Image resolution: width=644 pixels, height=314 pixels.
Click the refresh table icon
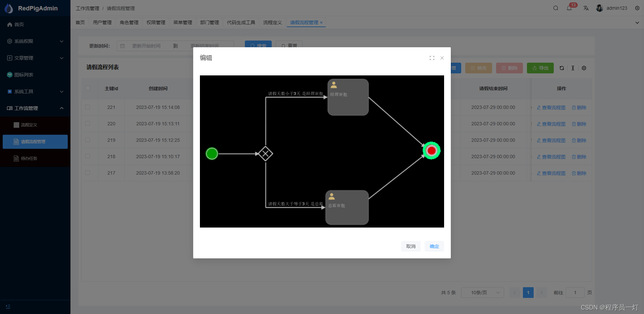[x=562, y=68]
